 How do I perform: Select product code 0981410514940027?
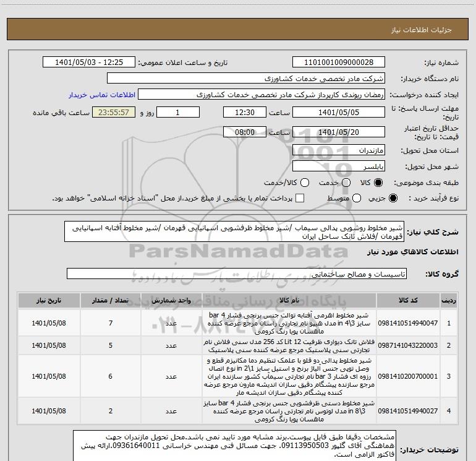(408, 411)
